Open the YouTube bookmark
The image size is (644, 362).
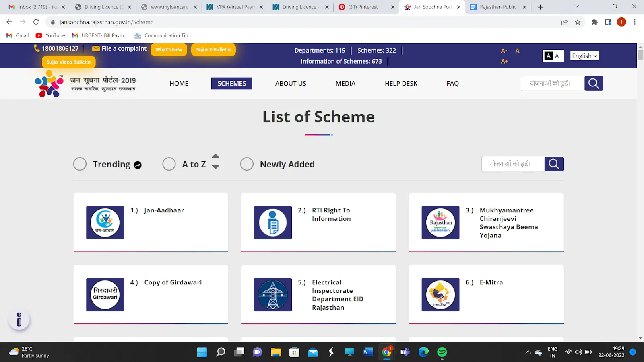(50, 35)
